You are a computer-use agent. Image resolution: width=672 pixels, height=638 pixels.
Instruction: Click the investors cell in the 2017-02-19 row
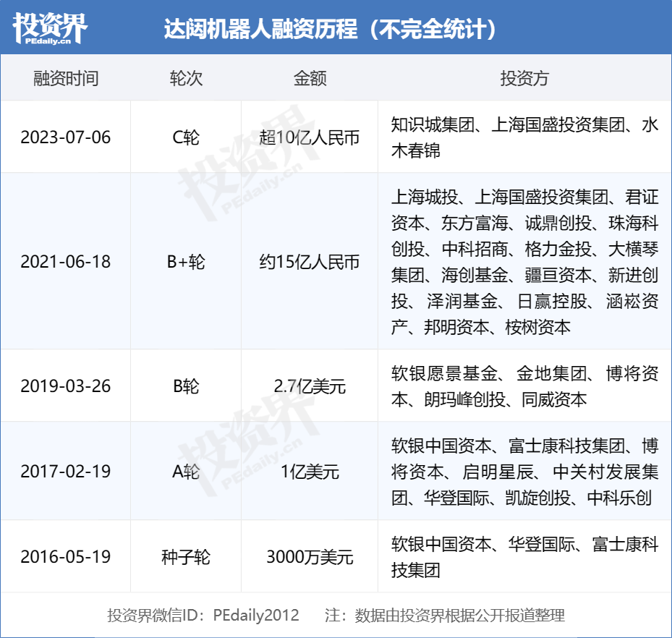point(524,472)
